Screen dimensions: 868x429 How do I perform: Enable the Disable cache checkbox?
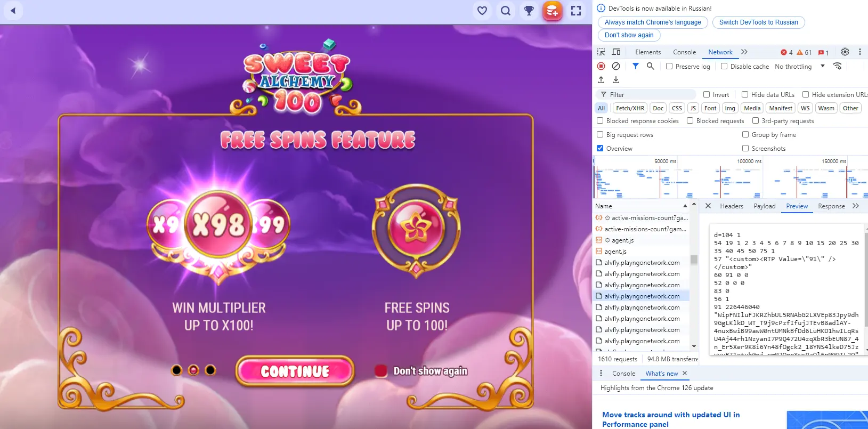point(724,66)
